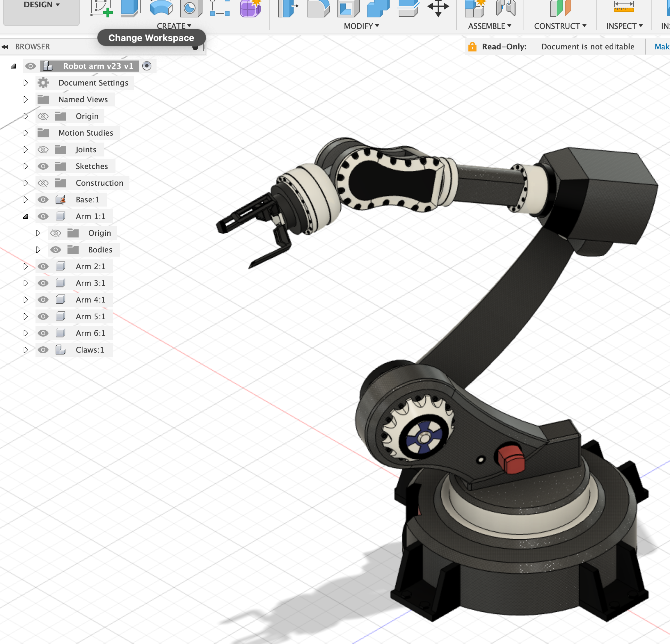Activate the Robot arm v23 v1 radio button
The width and height of the screenshot is (670, 644).
147,66
